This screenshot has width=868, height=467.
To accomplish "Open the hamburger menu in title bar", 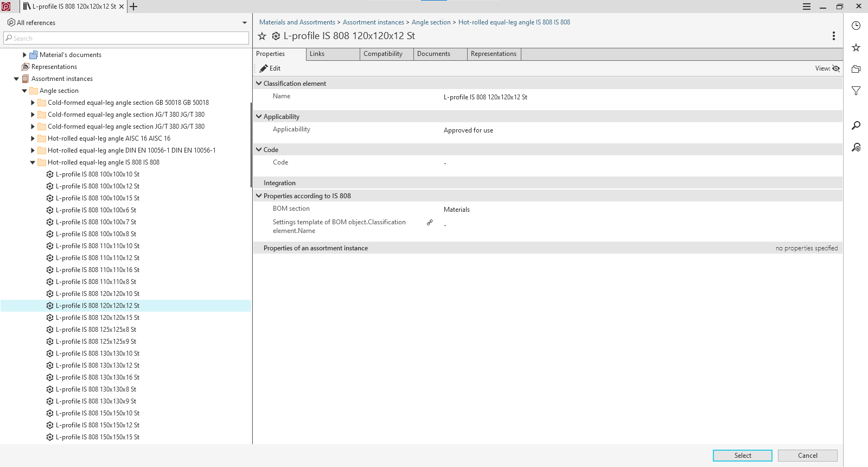I will coord(807,7).
